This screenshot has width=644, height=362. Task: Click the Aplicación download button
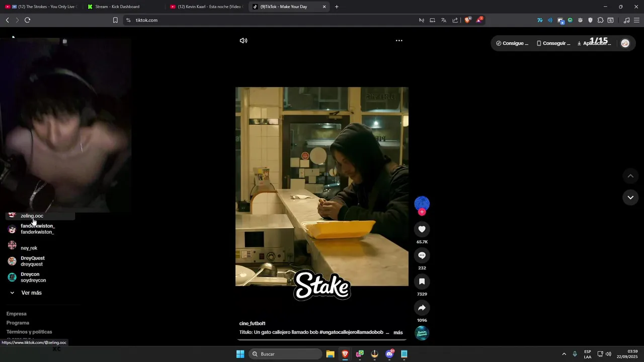594,43
